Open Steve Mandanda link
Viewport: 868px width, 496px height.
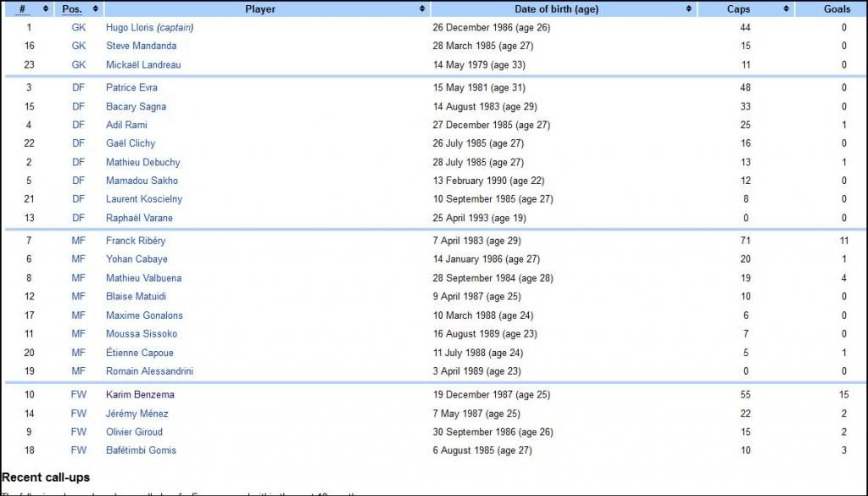coord(142,46)
